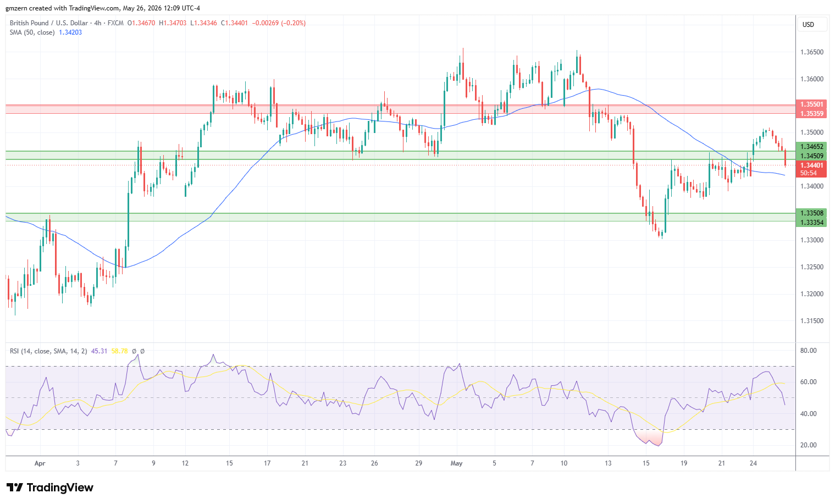Screen dimensions: 835x504
Task: Click the candle countdown timer 50:54
Action: tap(809, 173)
